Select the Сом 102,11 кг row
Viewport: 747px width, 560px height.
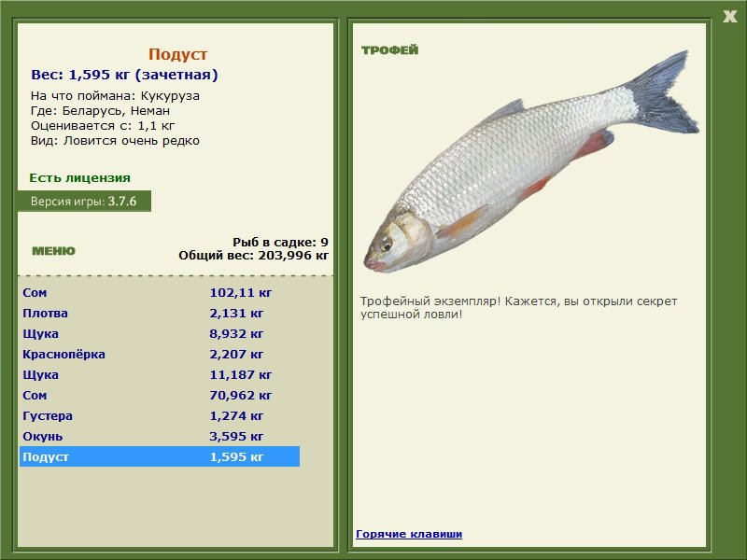click(x=160, y=292)
